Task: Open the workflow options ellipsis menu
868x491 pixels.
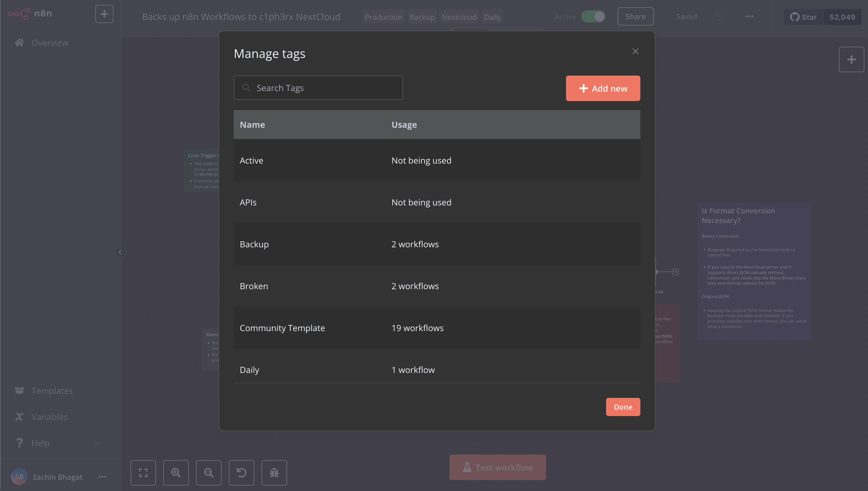Action: pyautogui.click(x=749, y=16)
